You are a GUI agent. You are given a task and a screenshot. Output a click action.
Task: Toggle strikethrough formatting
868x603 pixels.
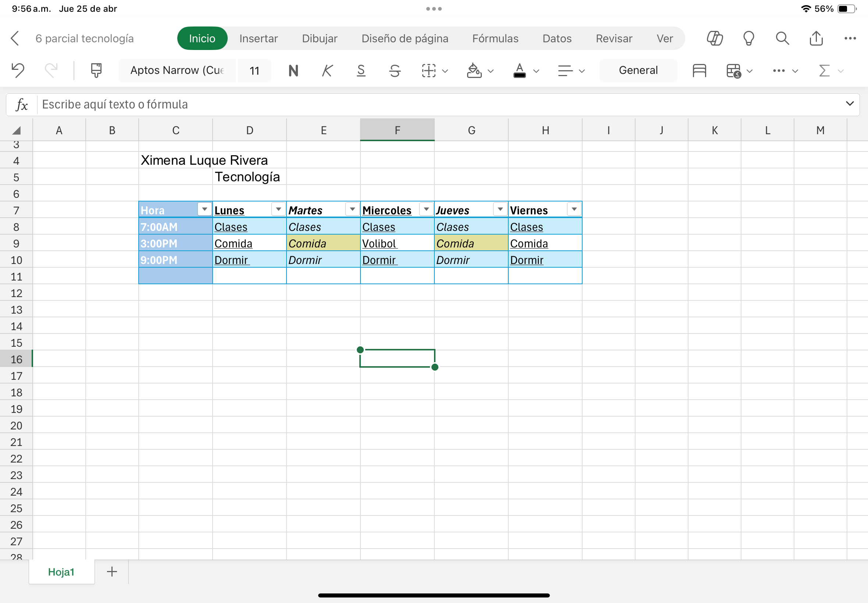395,71
